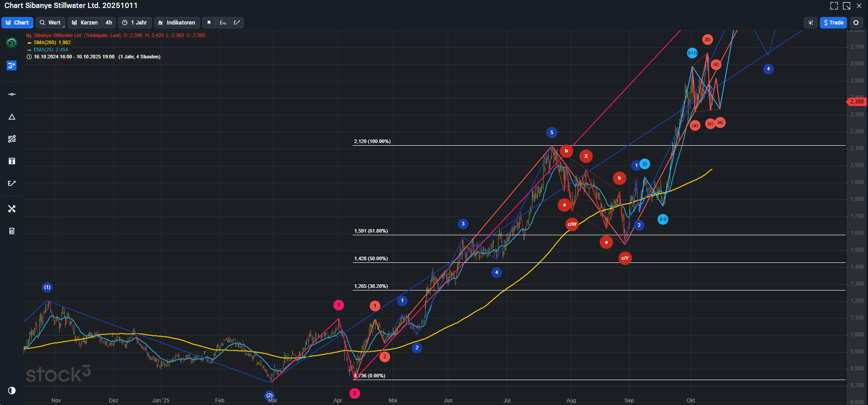Open the wrench and screwdriver tools icon
868x405 pixels.
pyautogui.click(x=12, y=209)
